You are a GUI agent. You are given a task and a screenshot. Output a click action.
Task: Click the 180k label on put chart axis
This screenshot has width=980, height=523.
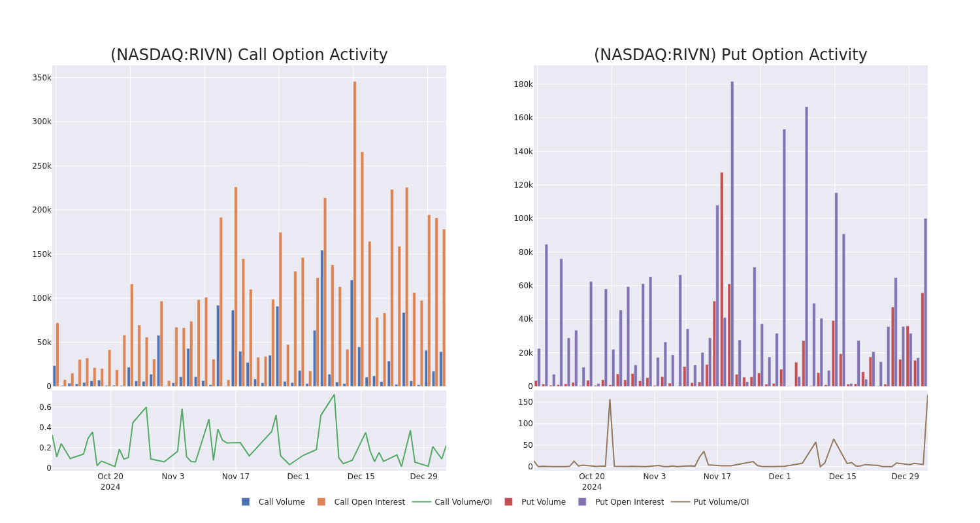click(x=523, y=84)
